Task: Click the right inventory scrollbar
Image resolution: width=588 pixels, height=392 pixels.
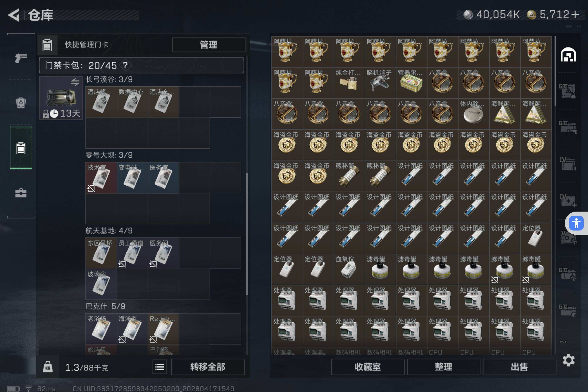Action: point(555,71)
